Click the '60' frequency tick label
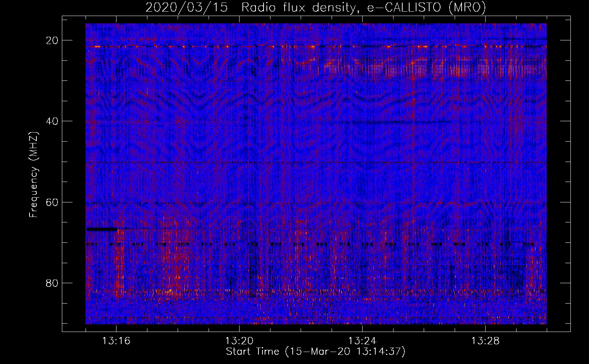This screenshot has height=364, width=589. pyautogui.click(x=52, y=202)
